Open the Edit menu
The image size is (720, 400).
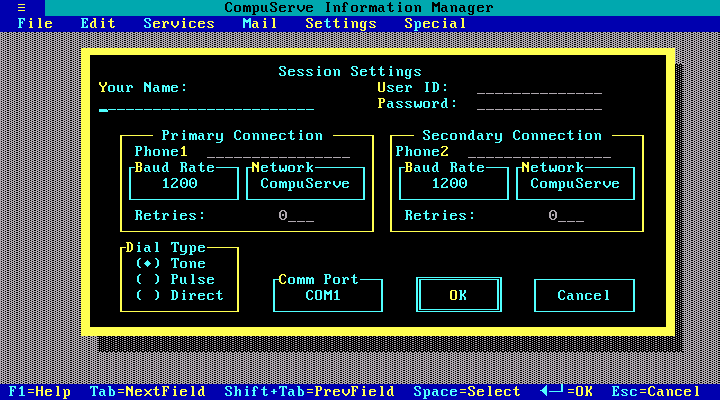click(98, 23)
